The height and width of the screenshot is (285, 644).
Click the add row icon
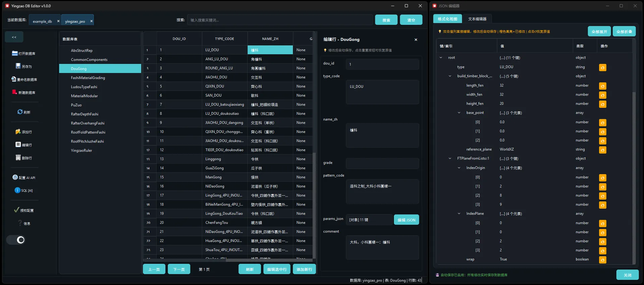coord(18,132)
